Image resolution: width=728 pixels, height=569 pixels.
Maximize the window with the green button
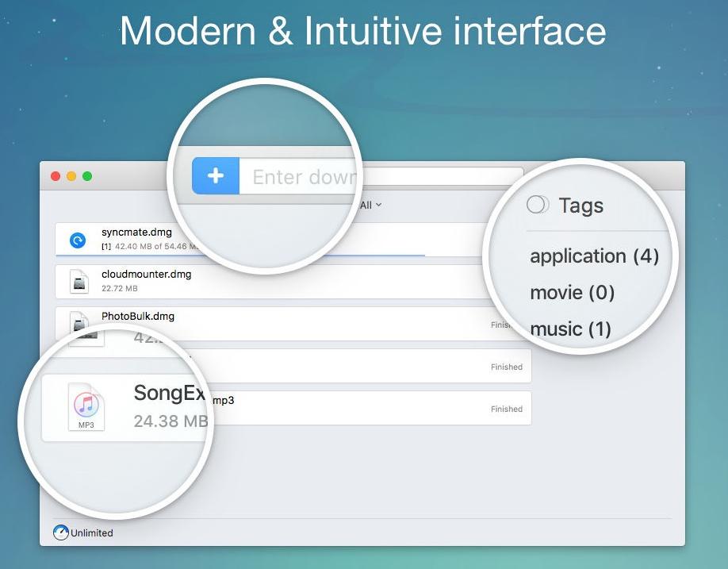coord(87,176)
